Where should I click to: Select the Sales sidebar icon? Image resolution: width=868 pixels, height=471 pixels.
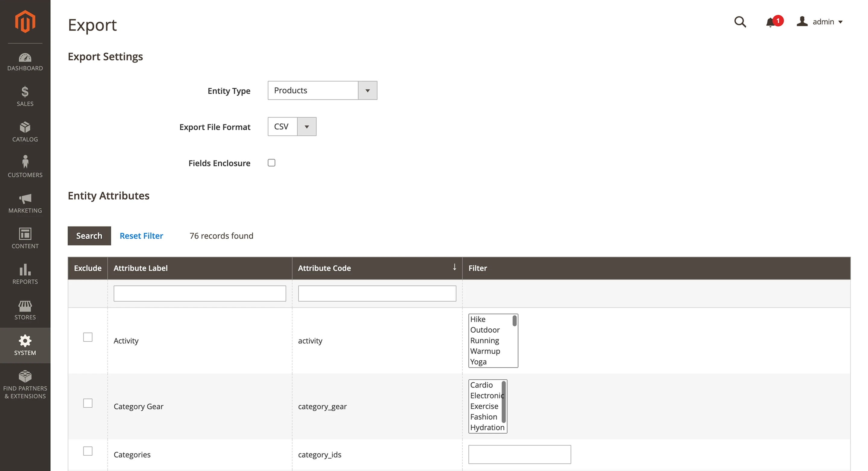click(25, 97)
